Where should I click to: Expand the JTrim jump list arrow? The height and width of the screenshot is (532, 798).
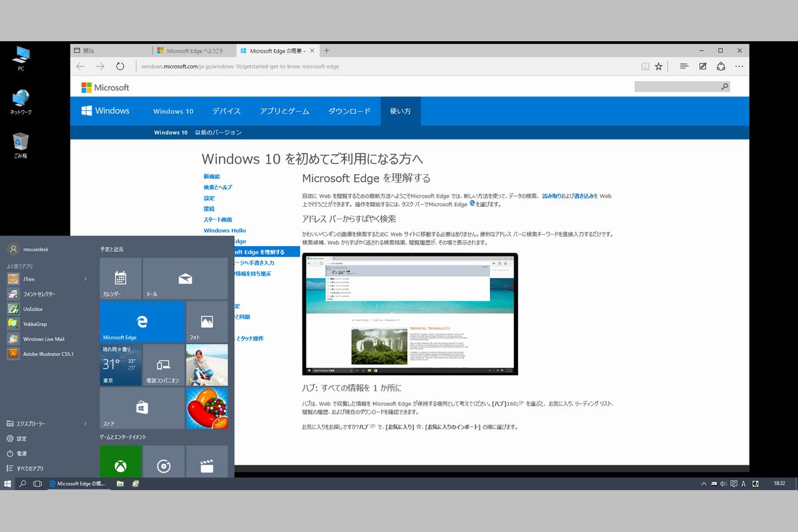pos(85,279)
